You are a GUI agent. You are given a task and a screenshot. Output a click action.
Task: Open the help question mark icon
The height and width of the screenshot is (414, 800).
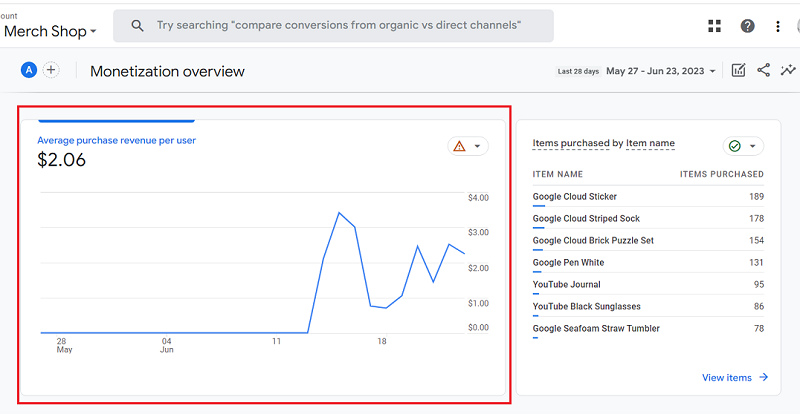click(x=747, y=26)
